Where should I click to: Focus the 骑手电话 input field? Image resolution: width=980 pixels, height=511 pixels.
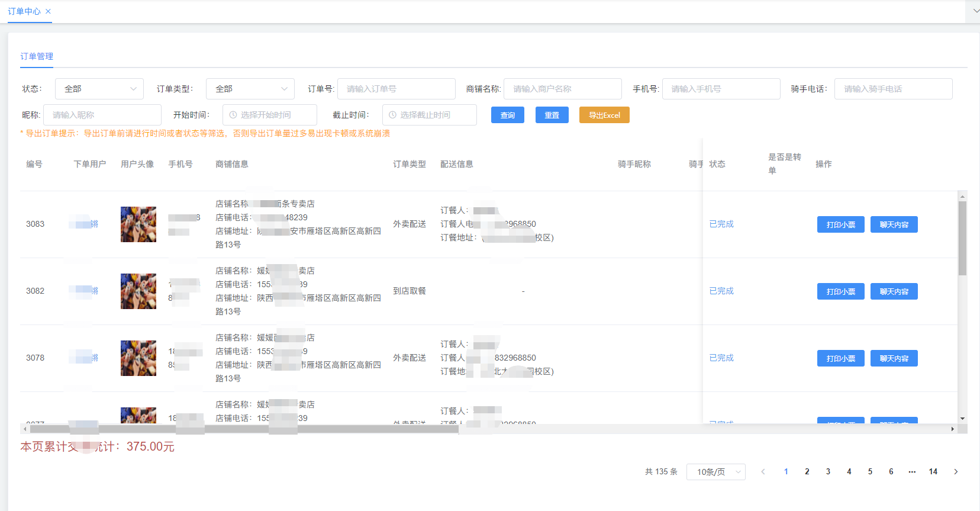pyautogui.click(x=894, y=89)
